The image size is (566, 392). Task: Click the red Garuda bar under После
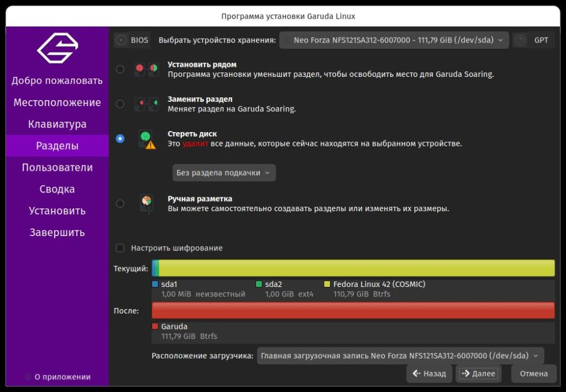(x=353, y=310)
